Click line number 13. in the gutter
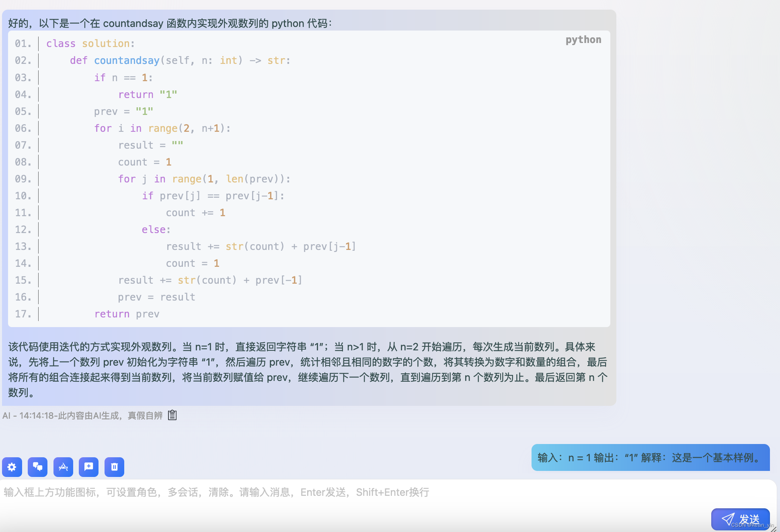The width and height of the screenshot is (780, 532). (23, 246)
